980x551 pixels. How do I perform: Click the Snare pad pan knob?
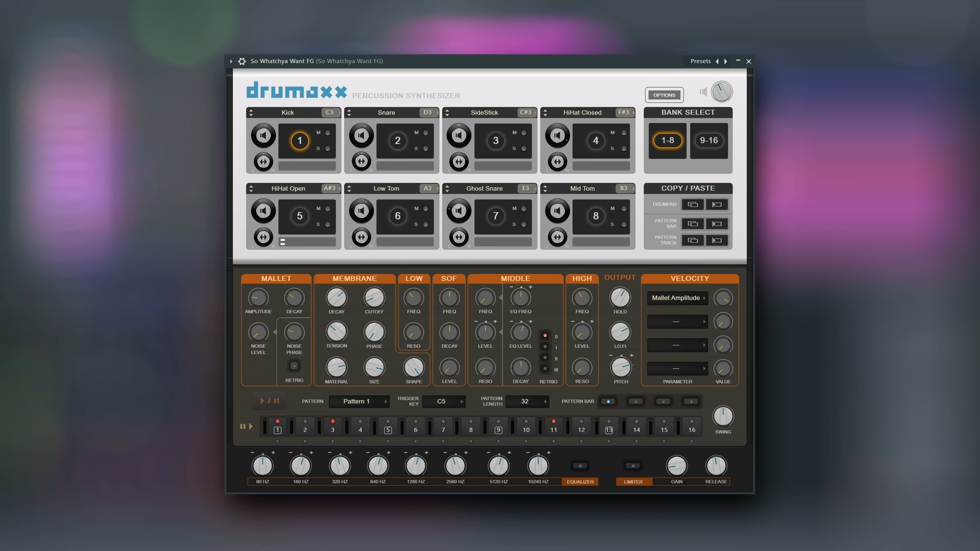click(x=361, y=162)
